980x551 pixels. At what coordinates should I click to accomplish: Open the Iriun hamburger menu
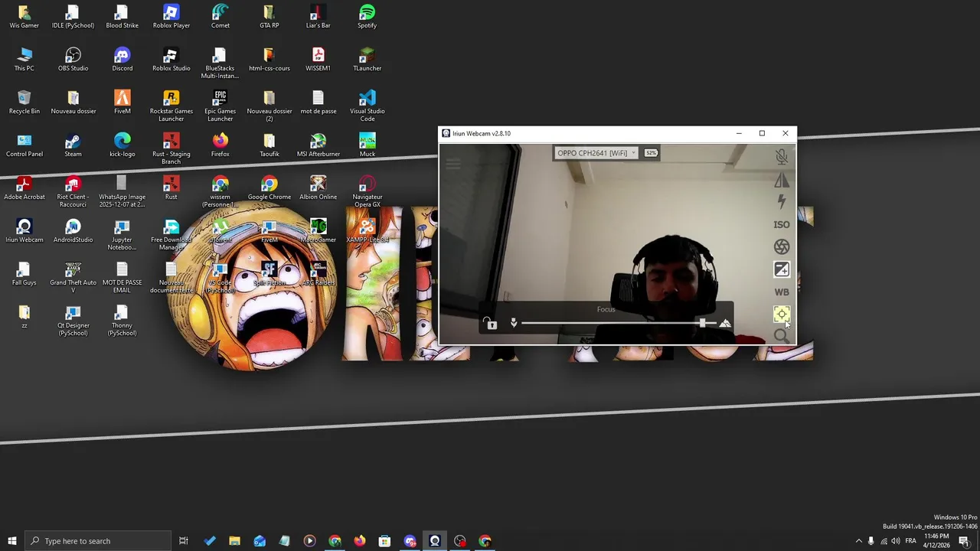click(452, 163)
